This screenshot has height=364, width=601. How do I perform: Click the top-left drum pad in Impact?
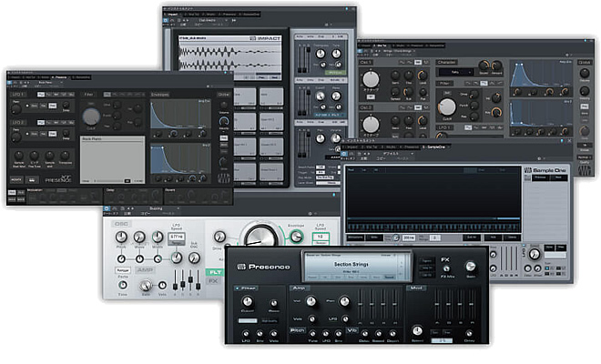tap(245, 97)
